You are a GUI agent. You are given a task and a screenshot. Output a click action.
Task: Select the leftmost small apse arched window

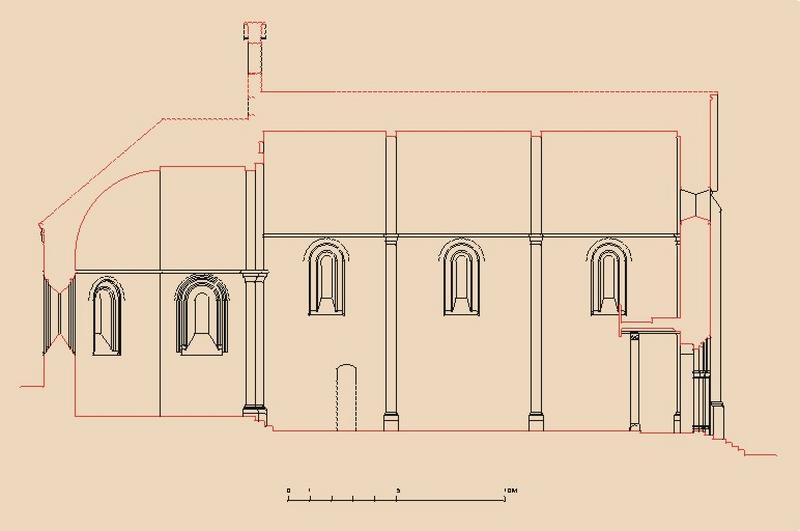click(x=104, y=316)
